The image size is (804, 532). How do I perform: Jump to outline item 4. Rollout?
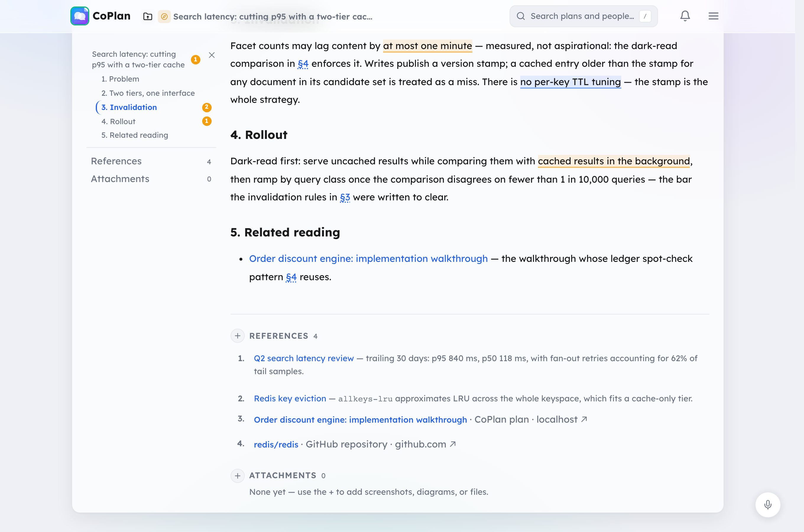pyautogui.click(x=119, y=121)
